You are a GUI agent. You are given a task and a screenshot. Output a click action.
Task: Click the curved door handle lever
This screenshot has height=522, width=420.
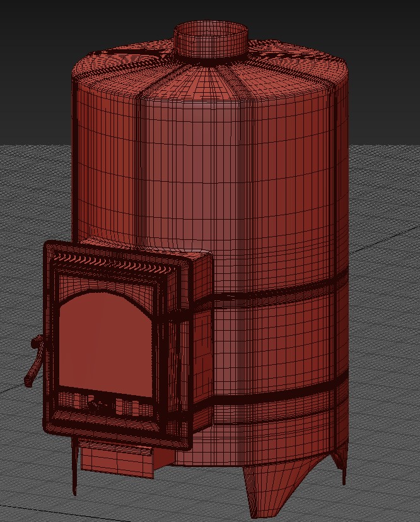click(x=35, y=360)
